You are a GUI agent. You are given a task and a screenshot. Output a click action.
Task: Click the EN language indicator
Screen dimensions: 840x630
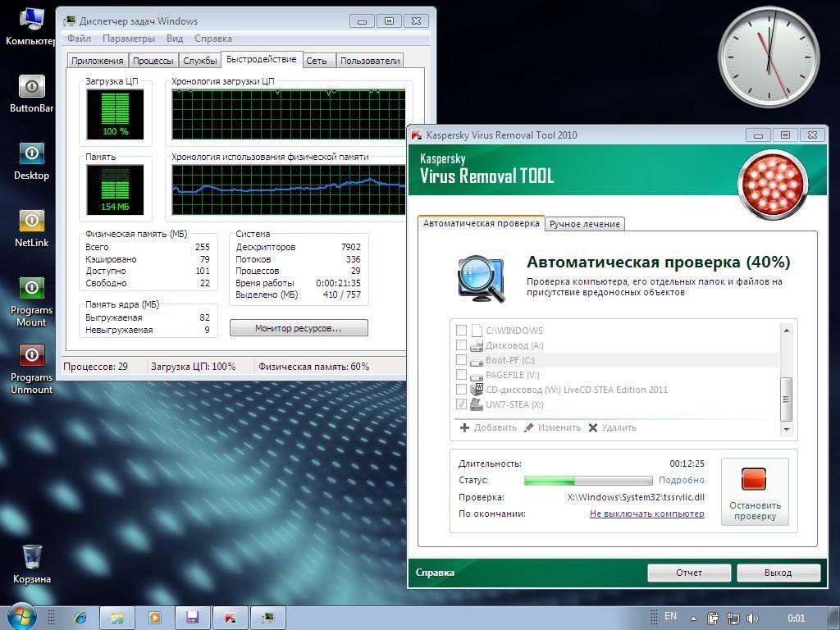point(670,616)
